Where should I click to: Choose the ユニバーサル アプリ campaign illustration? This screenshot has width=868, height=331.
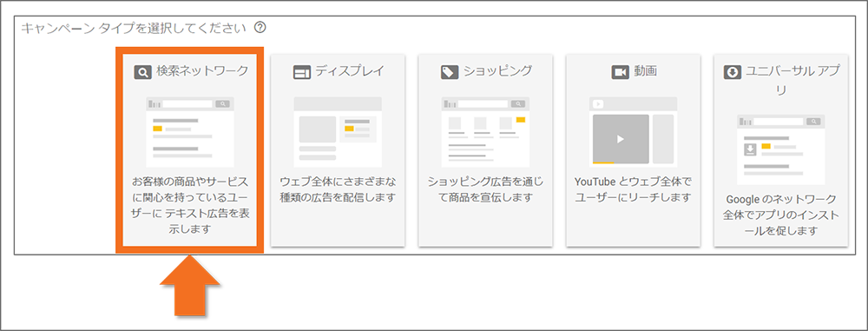[x=781, y=149]
